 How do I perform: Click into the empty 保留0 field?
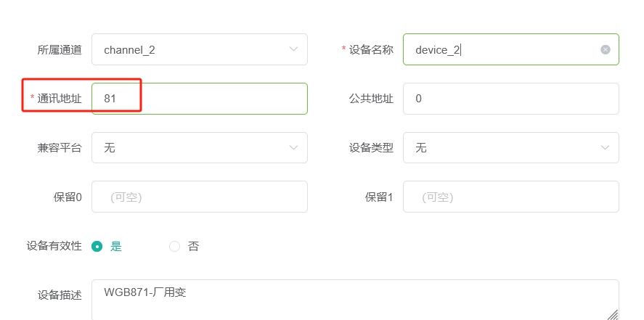200,197
